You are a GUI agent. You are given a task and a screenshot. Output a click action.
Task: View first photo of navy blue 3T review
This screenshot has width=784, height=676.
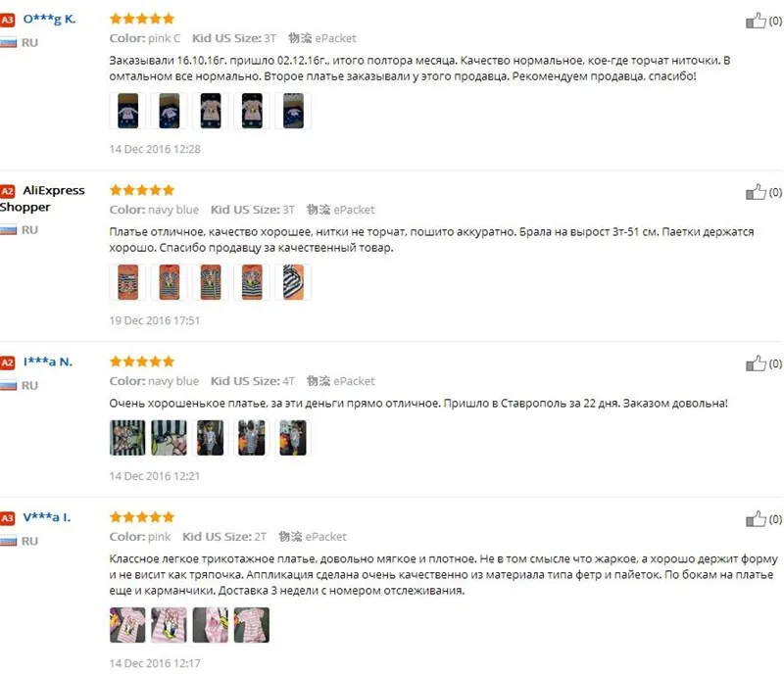tap(127, 282)
